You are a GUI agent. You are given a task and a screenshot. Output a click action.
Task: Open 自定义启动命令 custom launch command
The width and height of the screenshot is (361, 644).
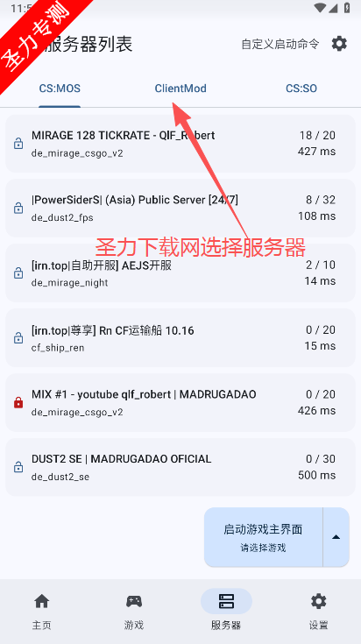tap(280, 44)
